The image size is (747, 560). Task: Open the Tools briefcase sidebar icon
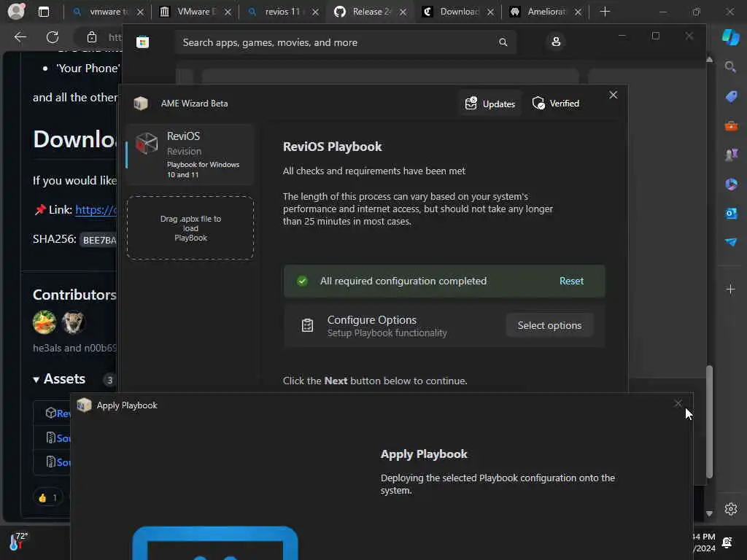[731, 125]
